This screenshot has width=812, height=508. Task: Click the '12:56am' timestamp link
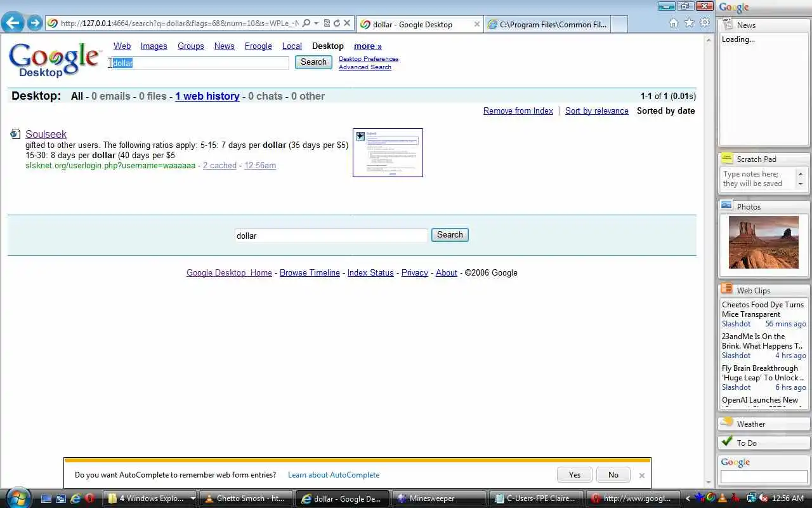260,165
